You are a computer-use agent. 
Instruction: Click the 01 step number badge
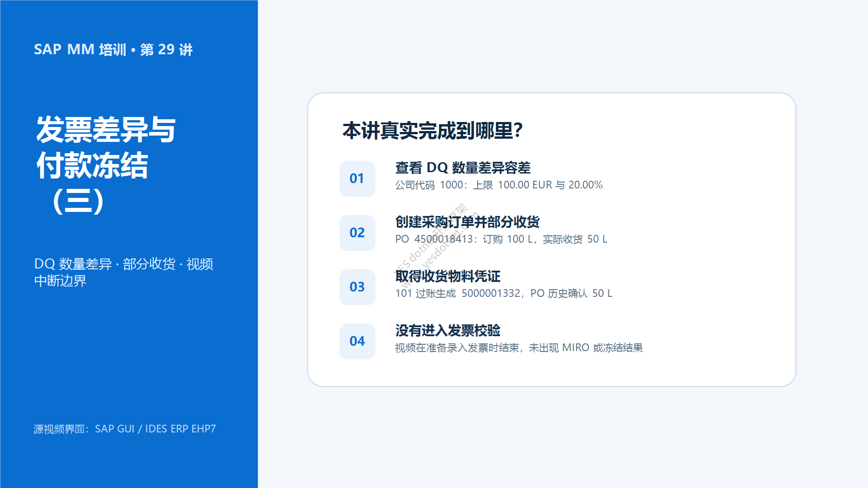coord(357,178)
